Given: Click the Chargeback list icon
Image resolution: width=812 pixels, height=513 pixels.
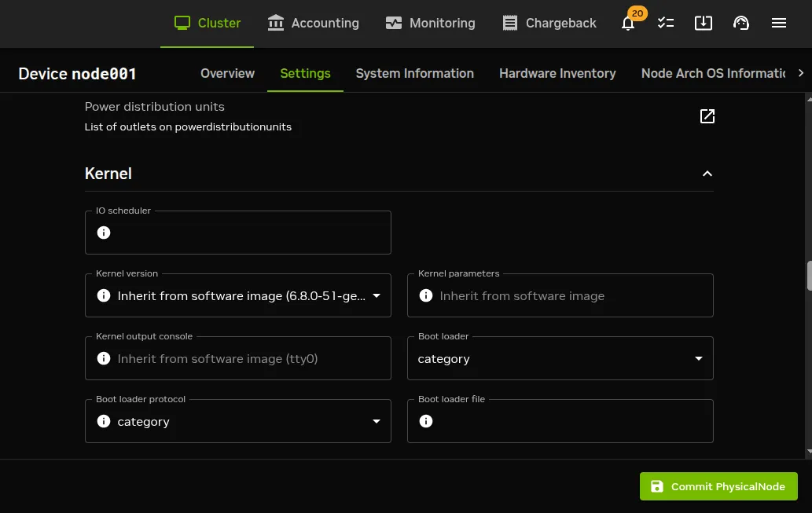Looking at the screenshot, I should point(510,23).
